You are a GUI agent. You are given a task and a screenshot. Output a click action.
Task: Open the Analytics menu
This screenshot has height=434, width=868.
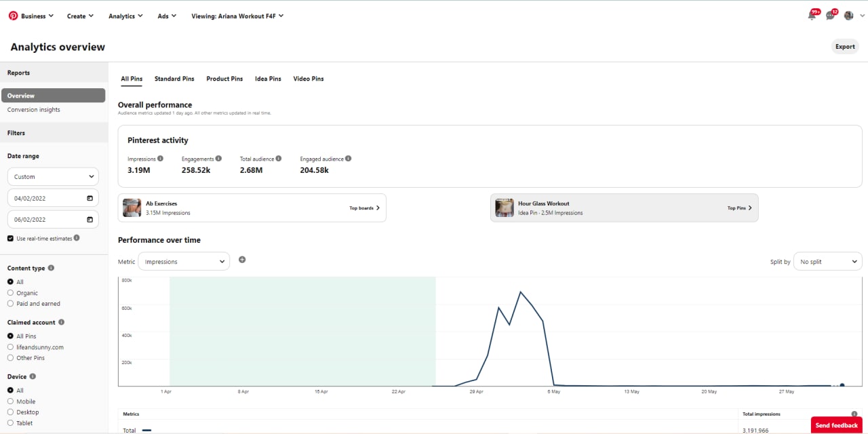tap(125, 16)
